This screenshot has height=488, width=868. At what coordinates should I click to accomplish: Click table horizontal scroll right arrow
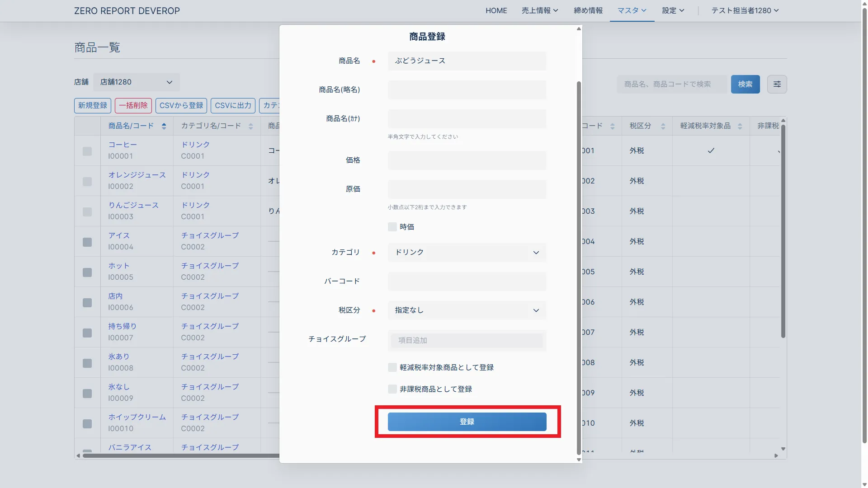[x=776, y=455]
